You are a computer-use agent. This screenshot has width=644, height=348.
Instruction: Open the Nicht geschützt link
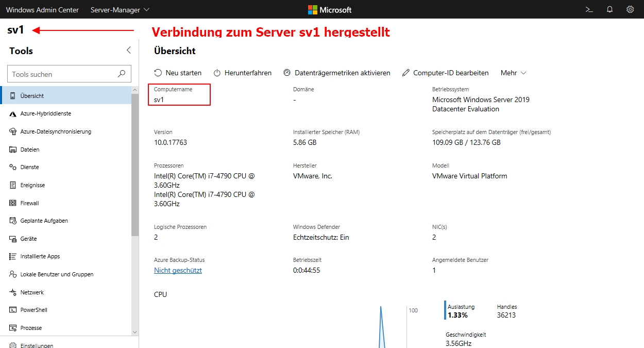[178, 270]
